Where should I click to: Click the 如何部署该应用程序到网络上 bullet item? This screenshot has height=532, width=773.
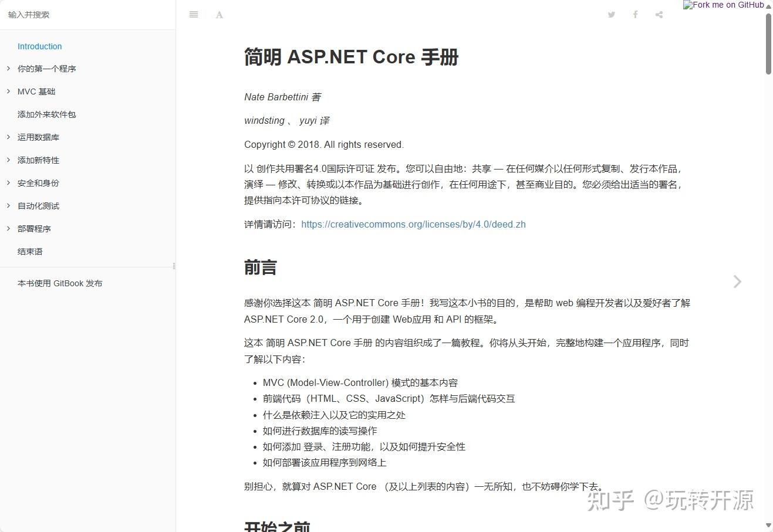tap(325, 462)
